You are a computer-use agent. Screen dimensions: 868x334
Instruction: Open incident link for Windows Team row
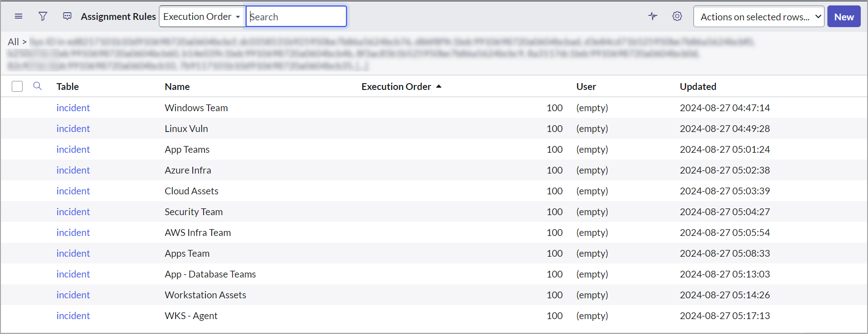73,108
